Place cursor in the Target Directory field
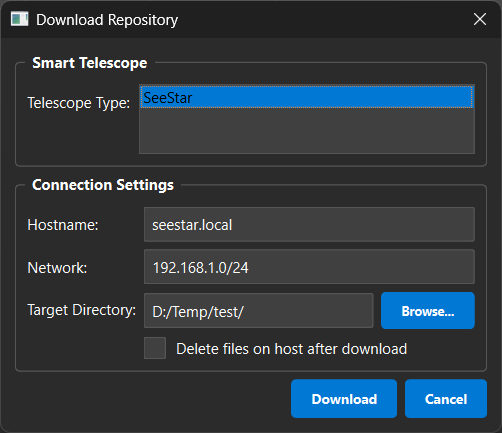Screen dimensions: 502x433 click(x=258, y=311)
